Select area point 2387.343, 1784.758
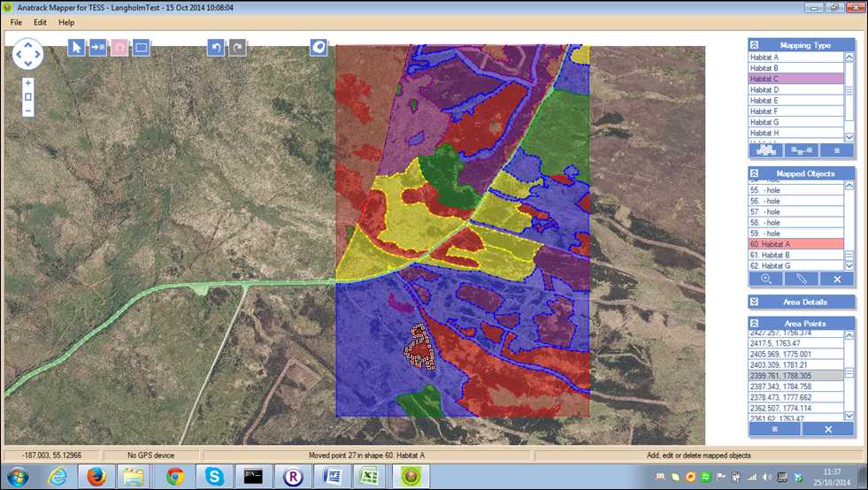This screenshot has height=490, width=868. pyautogui.click(x=796, y=387)
